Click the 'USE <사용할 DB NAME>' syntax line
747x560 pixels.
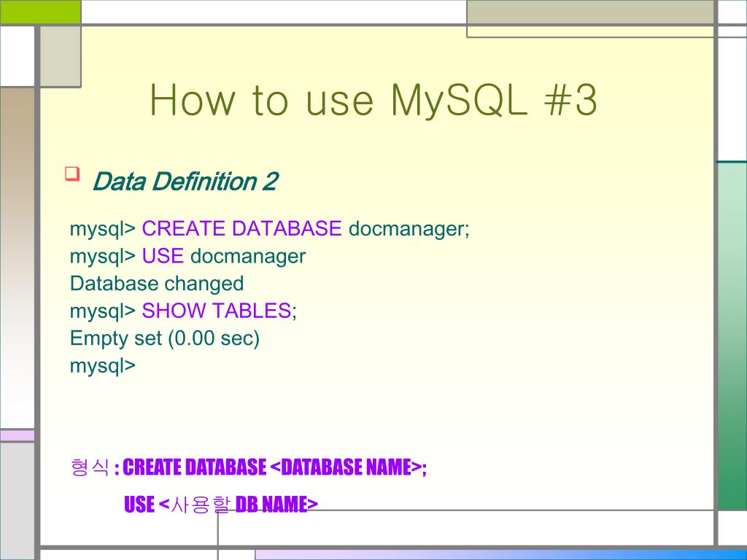click(x=220, y=505)
